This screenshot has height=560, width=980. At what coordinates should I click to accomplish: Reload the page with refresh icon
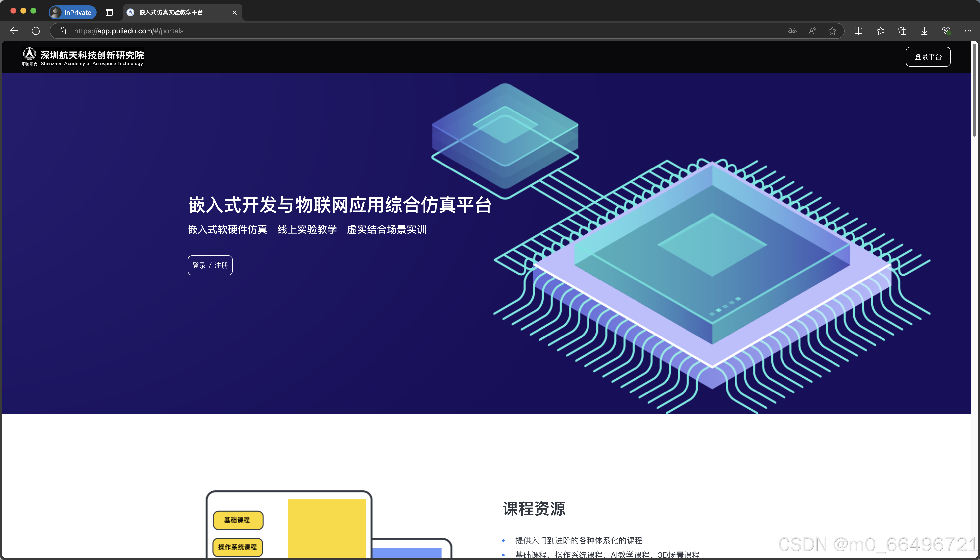pyautogui.click(x=36, y=31)
